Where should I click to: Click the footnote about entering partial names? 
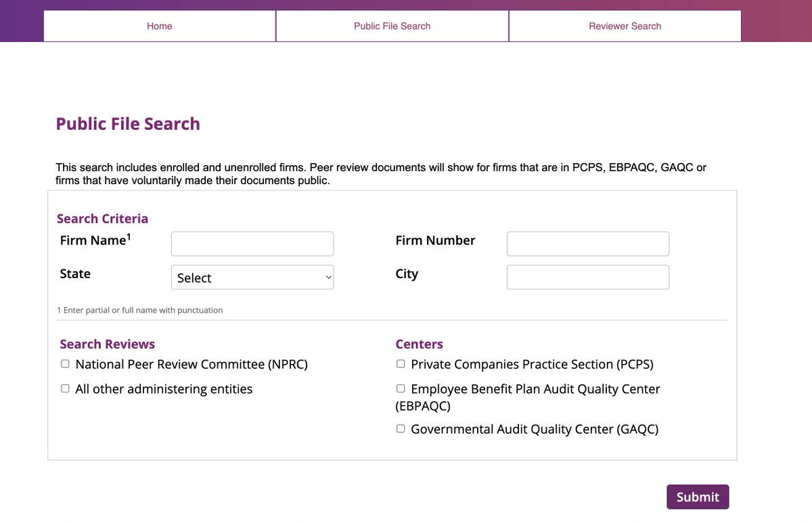click(139, 310)
